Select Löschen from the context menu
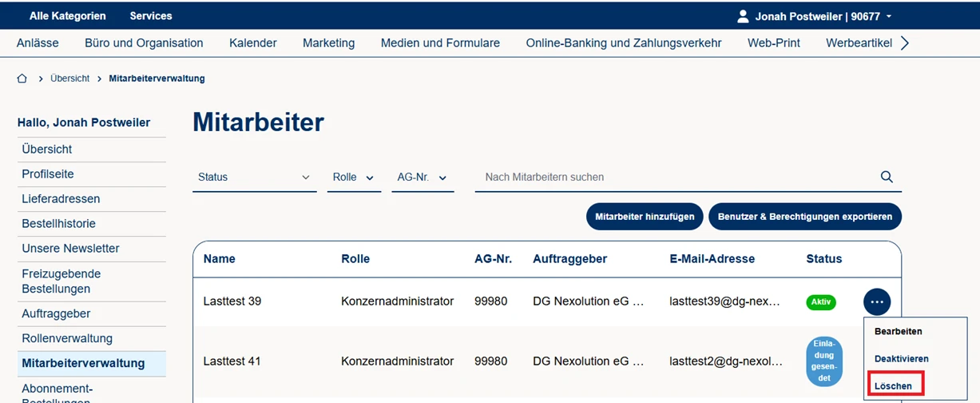980x403 pixels. 893,385
